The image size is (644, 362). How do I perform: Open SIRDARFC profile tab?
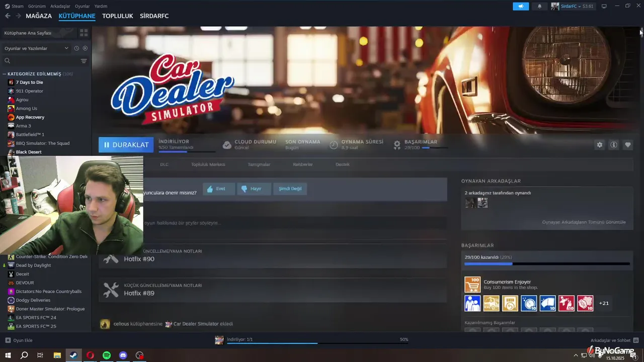[154, 16]
